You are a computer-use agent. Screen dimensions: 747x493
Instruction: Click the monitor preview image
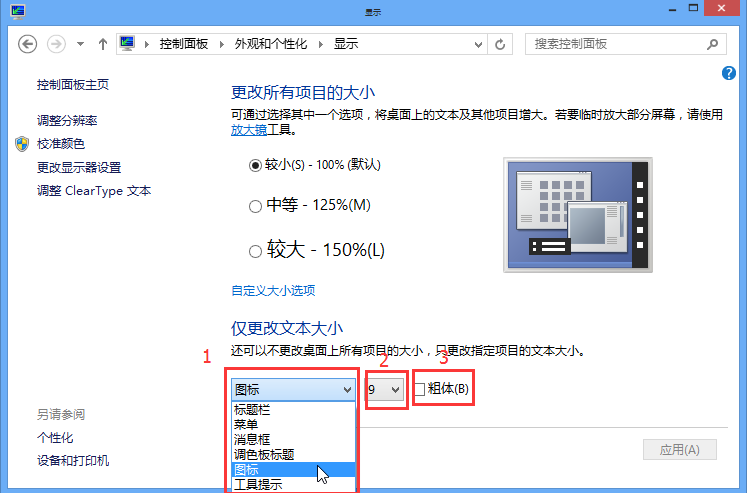[x=577, y=214]
